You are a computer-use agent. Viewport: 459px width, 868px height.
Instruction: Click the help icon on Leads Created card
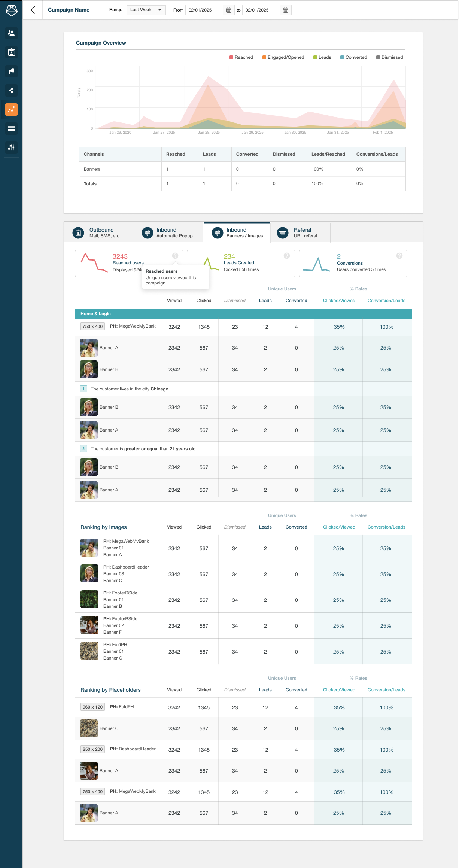[287, 256]
